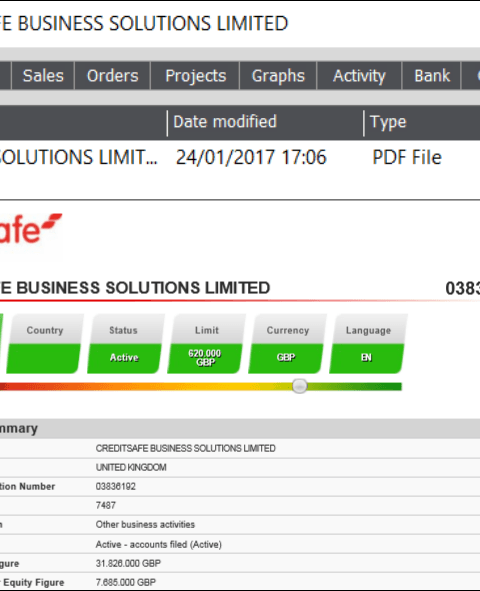Click the registration number 03836192 value
This screenshot has width=480, height=591.
coord(115,486)
